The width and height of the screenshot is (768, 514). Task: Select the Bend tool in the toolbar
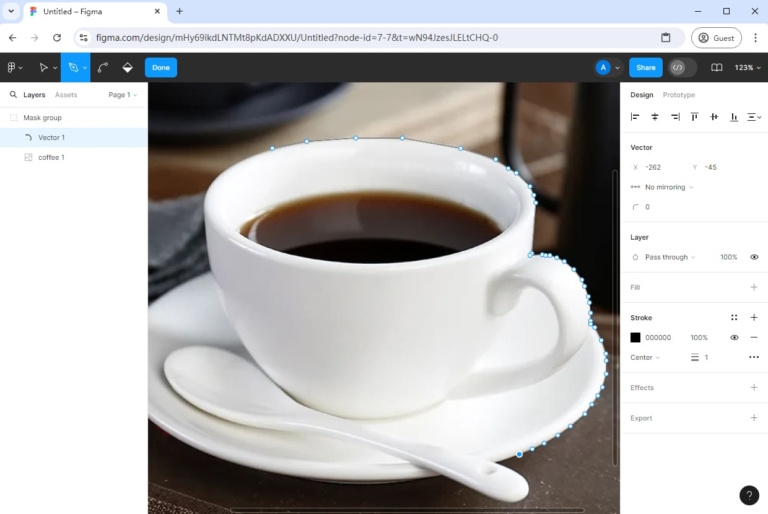pos(103,68)
